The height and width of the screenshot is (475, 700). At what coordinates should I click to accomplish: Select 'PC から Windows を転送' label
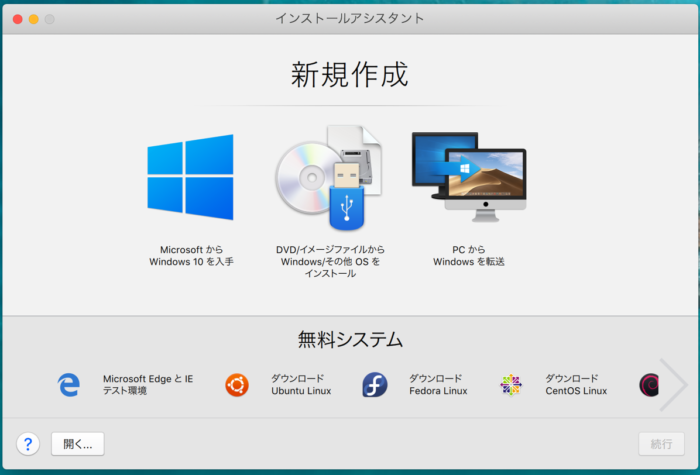(469, 255)
